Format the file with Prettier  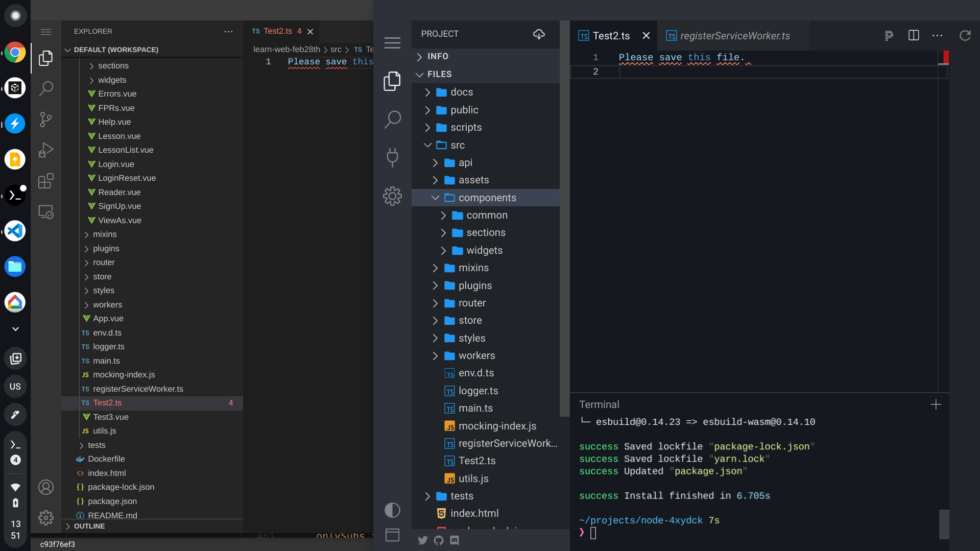[x=889, y=36]
